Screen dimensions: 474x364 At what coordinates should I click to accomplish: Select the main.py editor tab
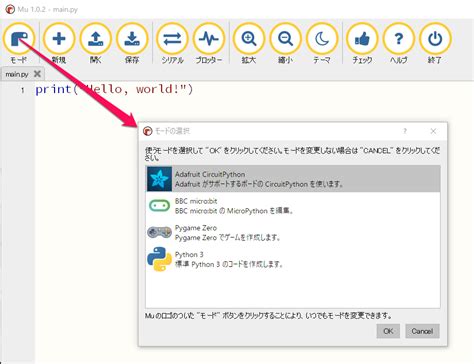pos(17,74)
